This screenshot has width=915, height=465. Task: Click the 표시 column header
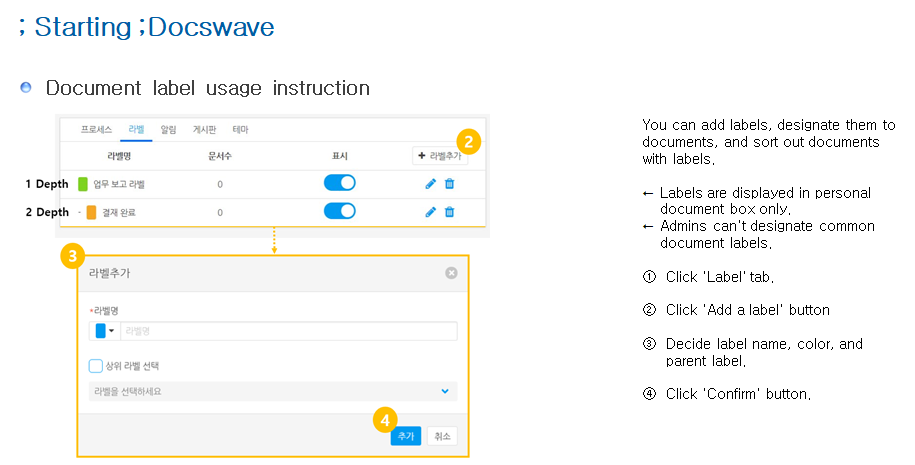point(340,156)
